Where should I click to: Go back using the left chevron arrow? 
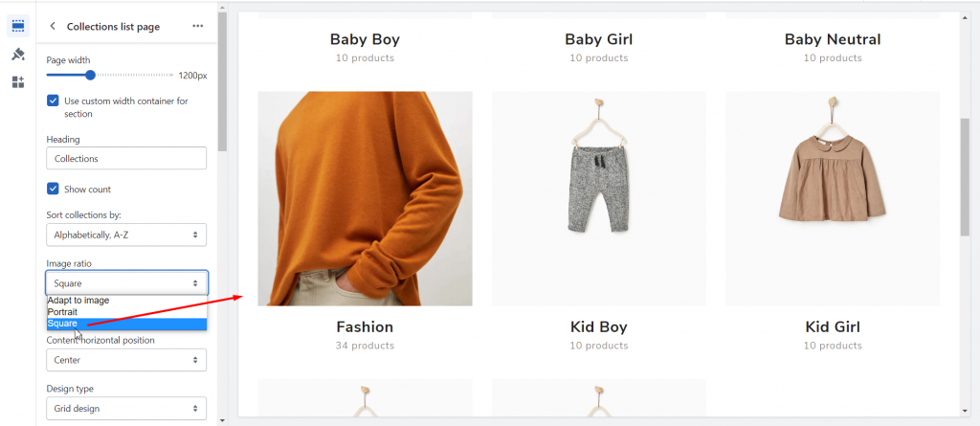[x=53, y=26]
